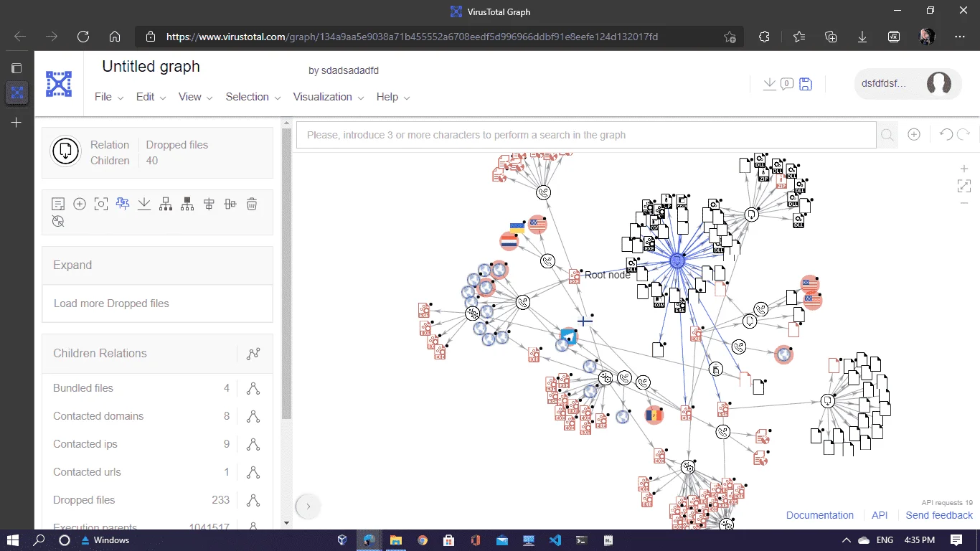Click the relations graph icon beside Children Relations

coord(253,354)
